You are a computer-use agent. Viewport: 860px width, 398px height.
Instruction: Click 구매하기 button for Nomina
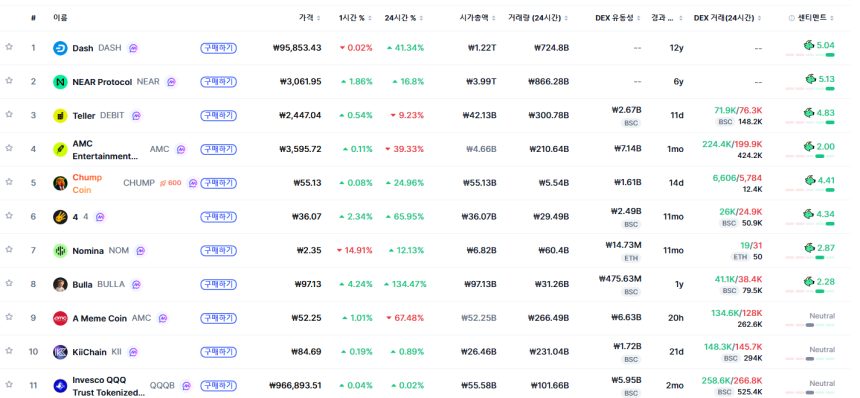point(218,251)
